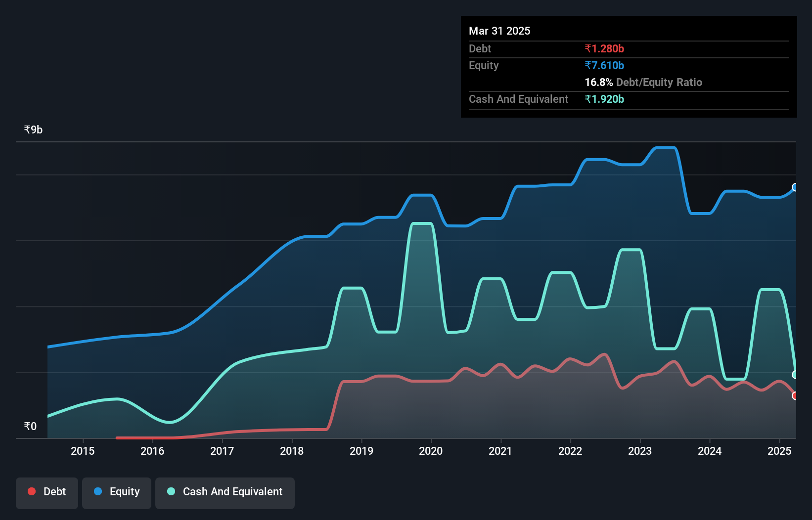Screen dimensions: 812x520
Task: Click the blue Equity legend dot
Action: [x=98, y=491]
